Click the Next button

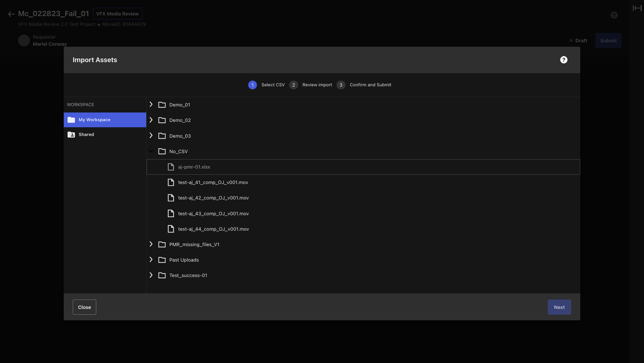tap(559, 307)
